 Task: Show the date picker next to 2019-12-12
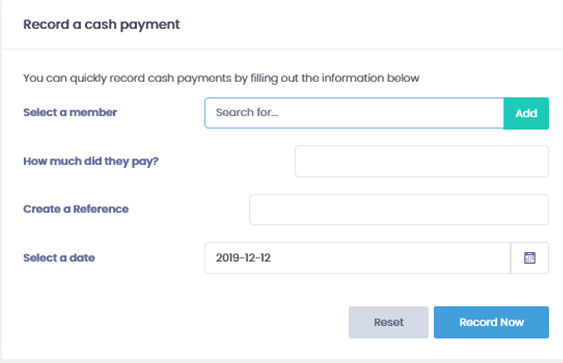pos(530,258)
